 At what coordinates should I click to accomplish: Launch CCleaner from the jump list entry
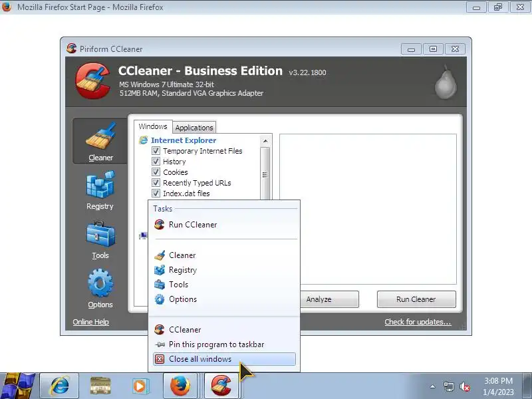[224, 329]
